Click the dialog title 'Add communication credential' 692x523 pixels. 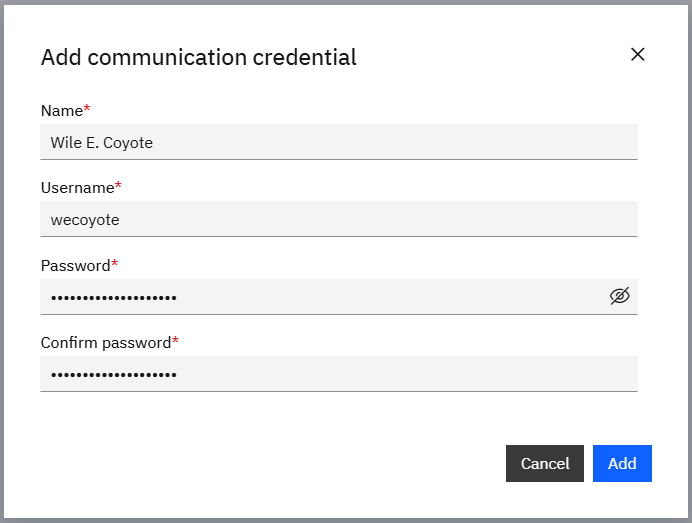coord(198,57)
